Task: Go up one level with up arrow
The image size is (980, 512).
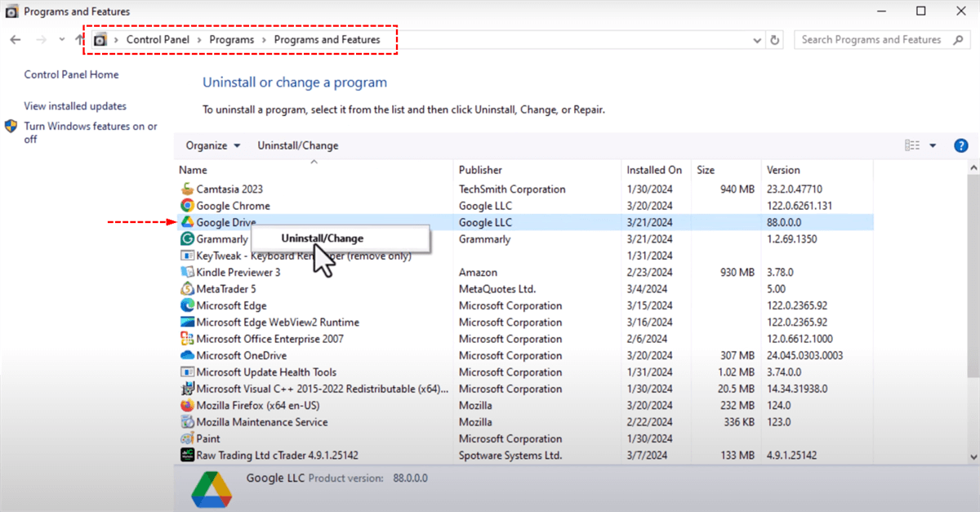Action: [79, 39]
